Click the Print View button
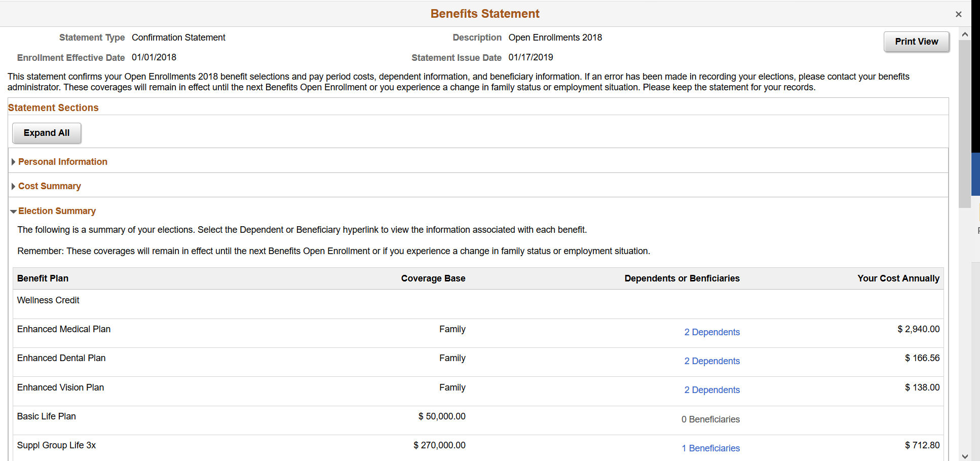Image resolution: width=980 pixels, height=461 pixels. pos(916,42)
